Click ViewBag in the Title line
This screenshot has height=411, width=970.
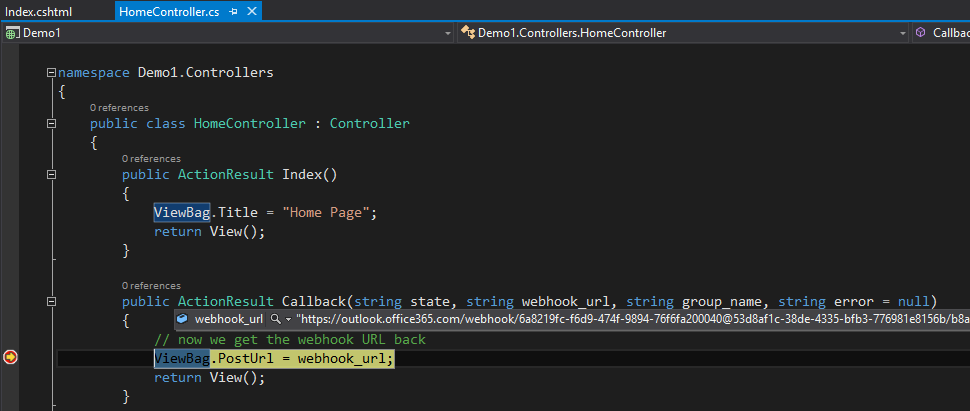point(182,212)
